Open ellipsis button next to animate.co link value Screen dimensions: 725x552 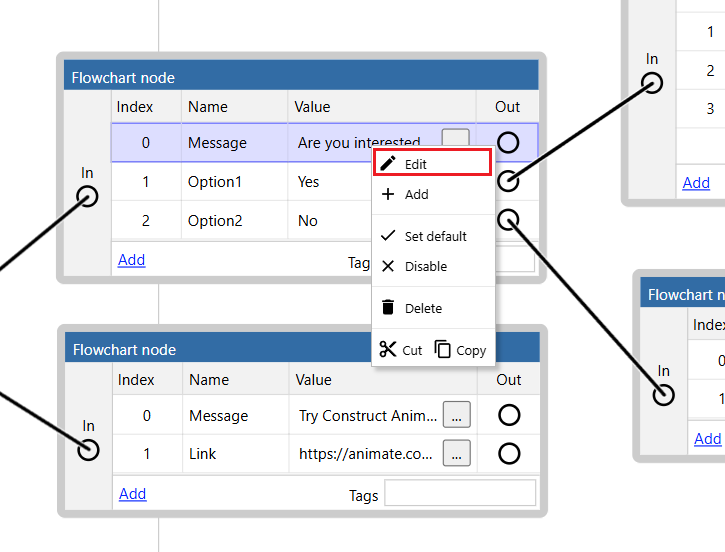[x=456, y=453]
